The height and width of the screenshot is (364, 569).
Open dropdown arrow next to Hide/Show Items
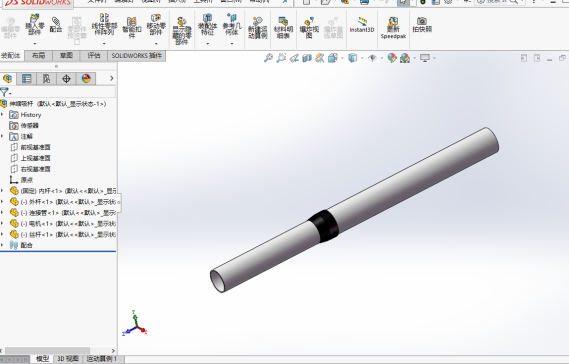382,58
